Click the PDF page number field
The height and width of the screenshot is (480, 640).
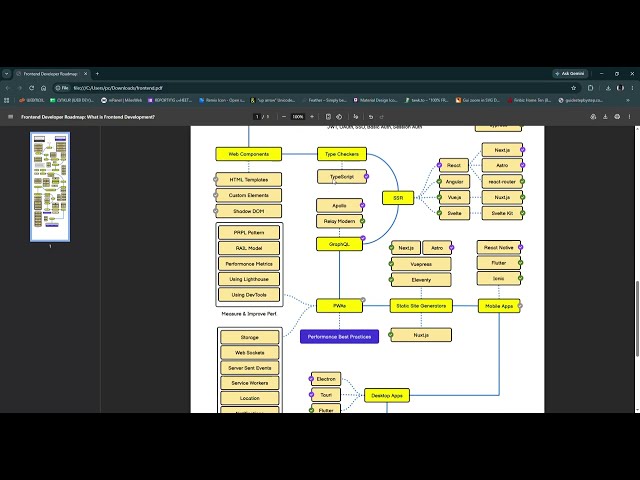pyautogui.click(x=257, y=117)
